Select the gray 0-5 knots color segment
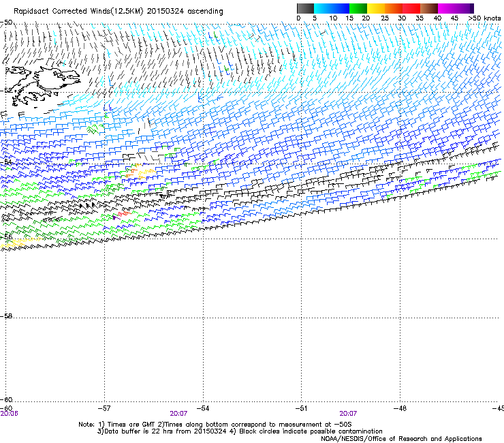Screen dimensions: 504x443 point(305,8)
